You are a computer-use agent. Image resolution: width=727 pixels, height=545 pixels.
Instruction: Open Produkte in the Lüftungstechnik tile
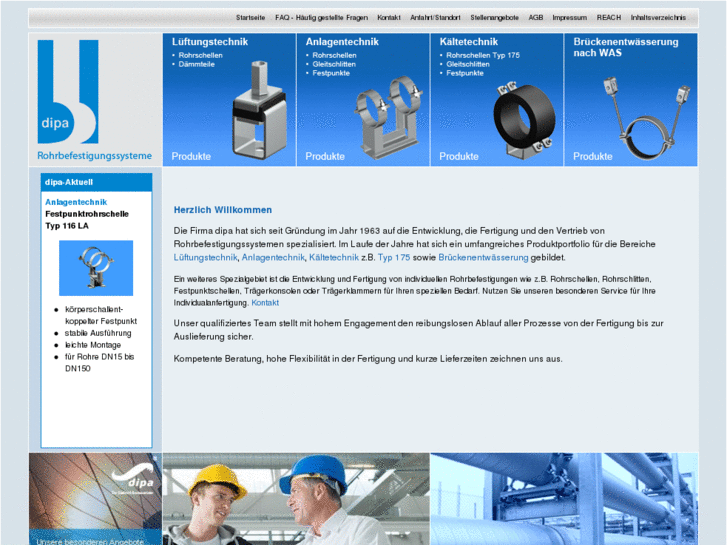pos(191,156)
